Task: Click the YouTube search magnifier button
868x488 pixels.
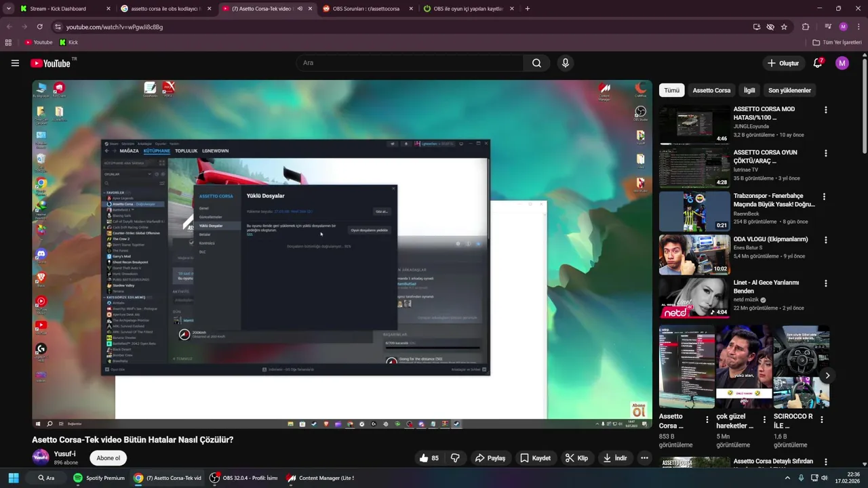Action: point(536,63)
